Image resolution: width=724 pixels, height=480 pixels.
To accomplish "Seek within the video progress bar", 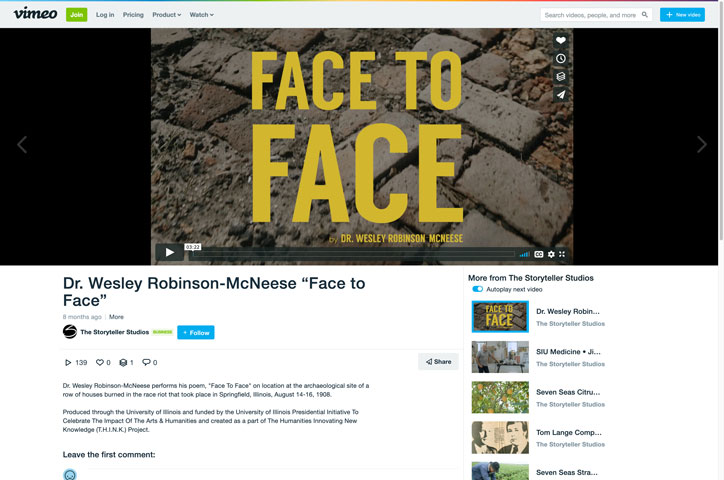I will (x=351, y=254).
